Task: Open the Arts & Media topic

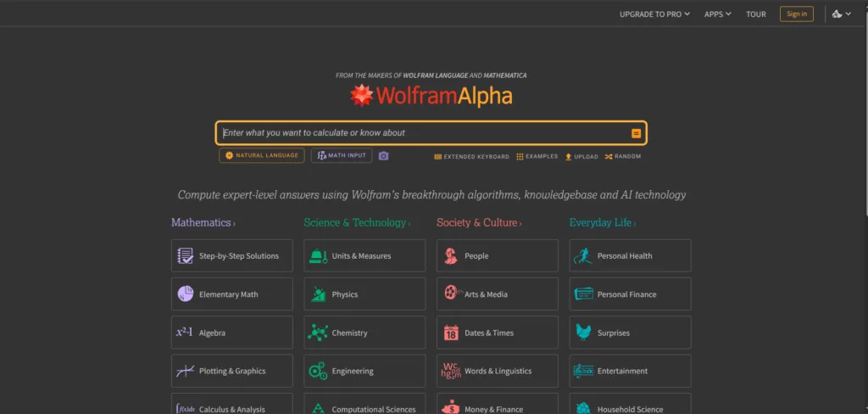Action: coord(497,294)
